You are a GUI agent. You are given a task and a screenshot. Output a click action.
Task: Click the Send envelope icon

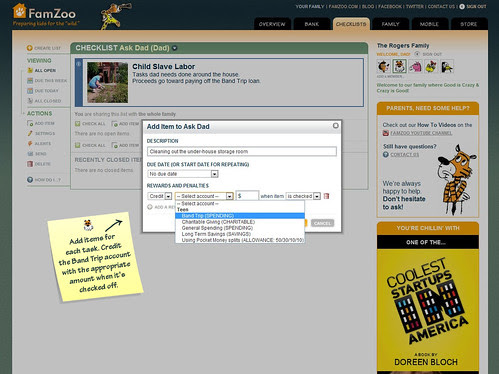[30, 154]
